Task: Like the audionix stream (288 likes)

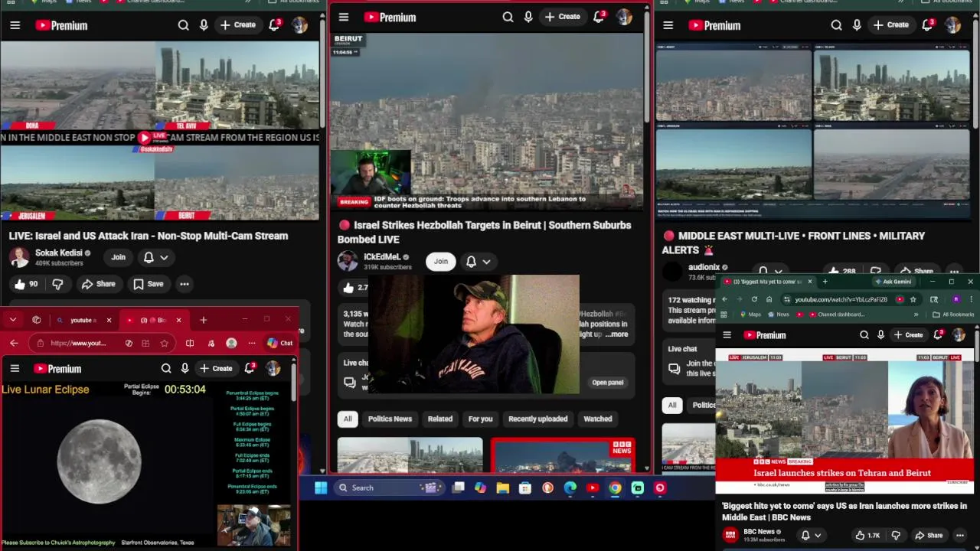Action: [x=842, y=270]
